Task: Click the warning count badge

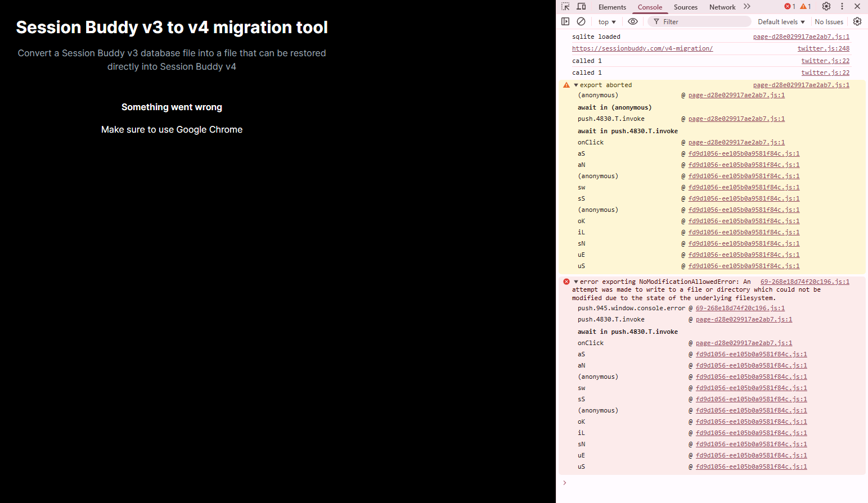Action: pyautogui.click(x=806, y=7)
